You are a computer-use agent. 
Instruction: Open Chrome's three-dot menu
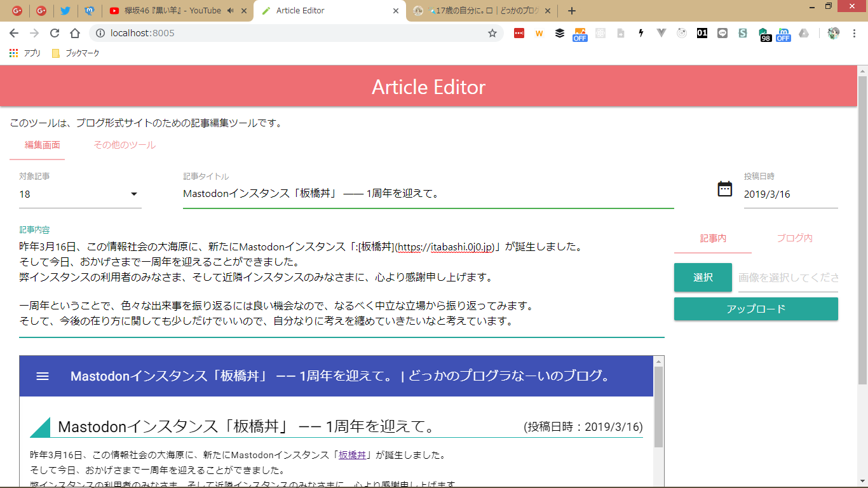click(853, 33)
